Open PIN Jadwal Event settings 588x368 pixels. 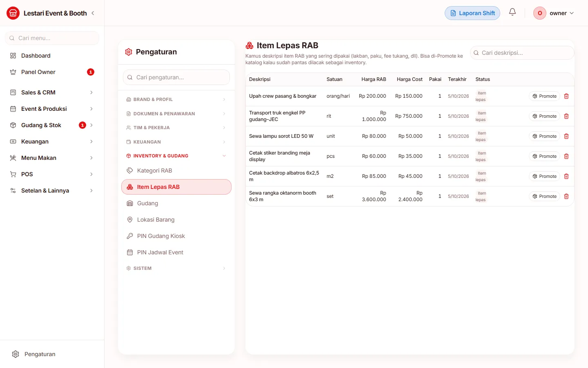tap(176, 252)
